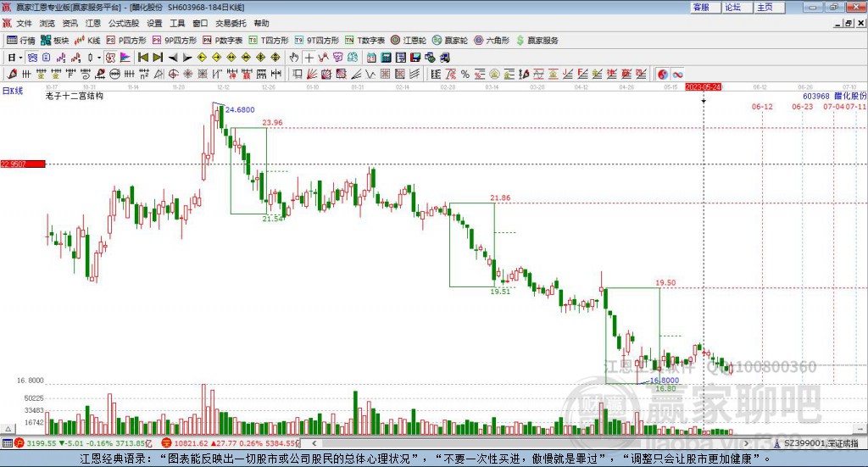Select the red pencil drawing tool
The height and width of the screenshot is (467, 868).
(x=12, y=74)
